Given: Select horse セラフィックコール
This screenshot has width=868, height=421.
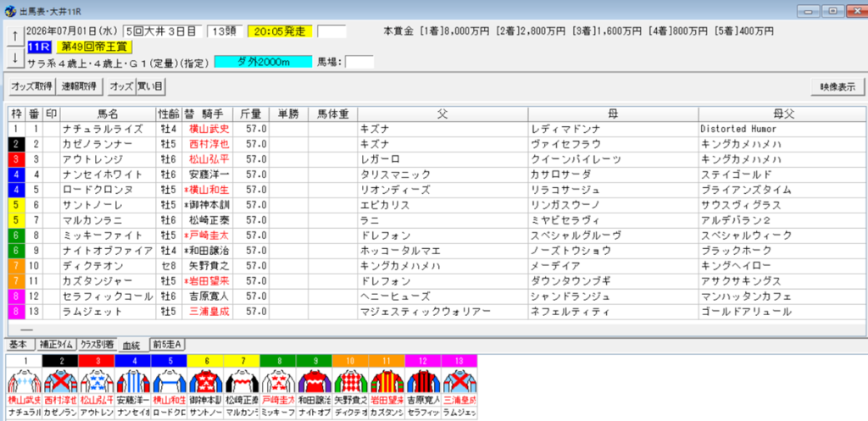Looking at the screenshot, I should [x=108, y=296].
